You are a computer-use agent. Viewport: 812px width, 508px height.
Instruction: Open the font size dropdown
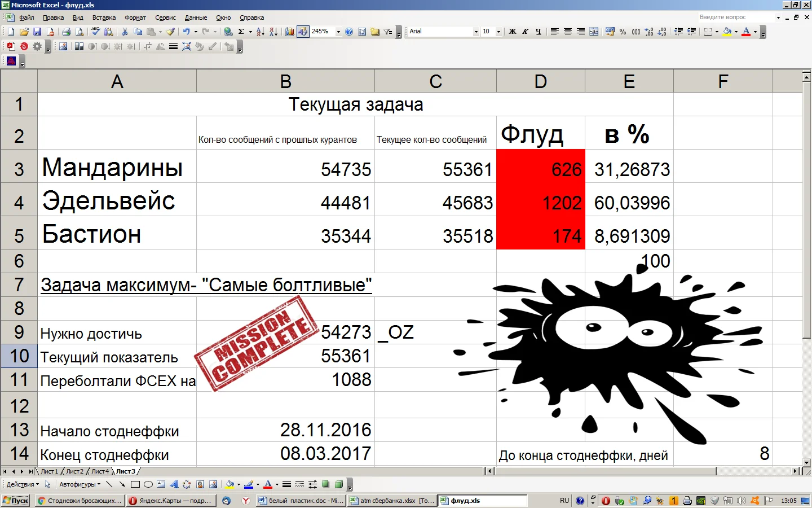point(498,32)
